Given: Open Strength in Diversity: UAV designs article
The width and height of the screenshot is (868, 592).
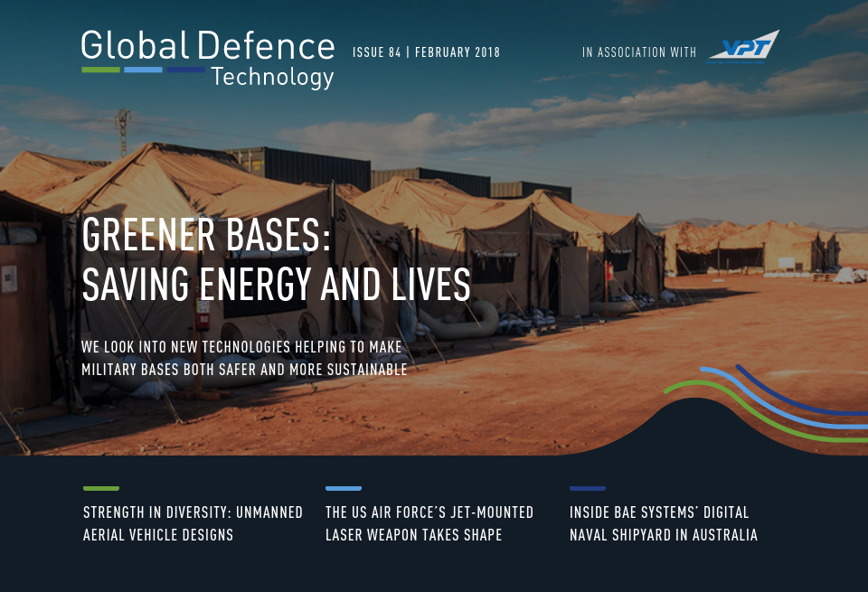Looking at the screenshot, I should (193, 524).
